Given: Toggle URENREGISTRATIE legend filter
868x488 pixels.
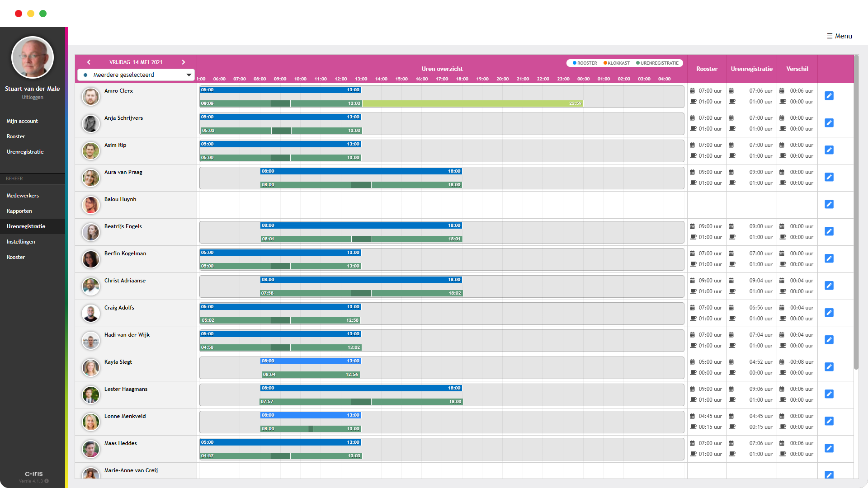Looking at the screenshot, I should pyautogui.click(x=657, y=63).
